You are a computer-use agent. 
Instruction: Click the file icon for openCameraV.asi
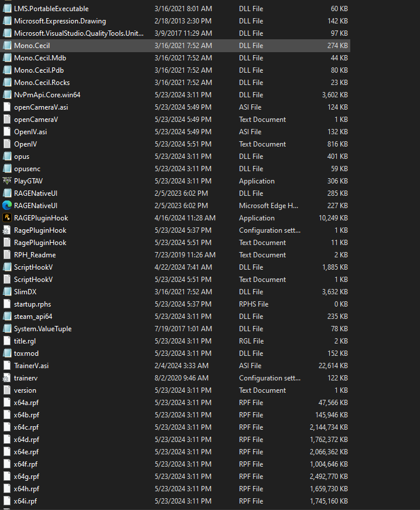[x=7, y=107]
